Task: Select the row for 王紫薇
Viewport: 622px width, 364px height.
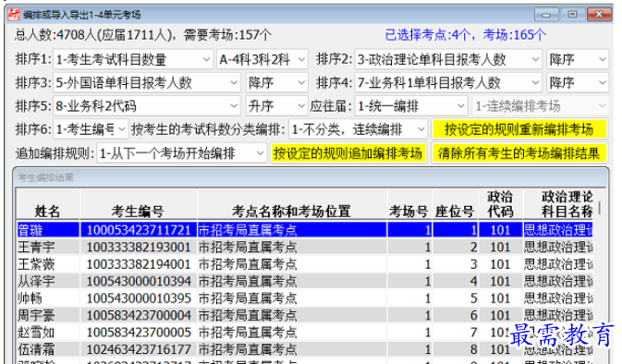Action: [305, 264]
